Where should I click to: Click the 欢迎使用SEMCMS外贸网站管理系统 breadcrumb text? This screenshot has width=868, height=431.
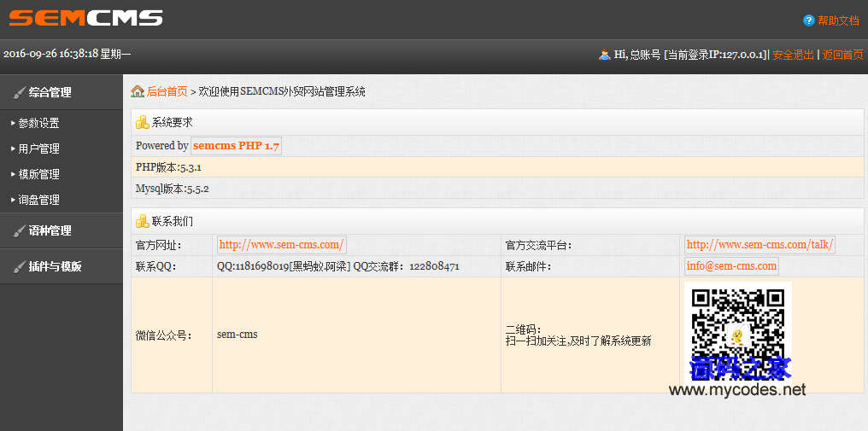click(282, 91)
